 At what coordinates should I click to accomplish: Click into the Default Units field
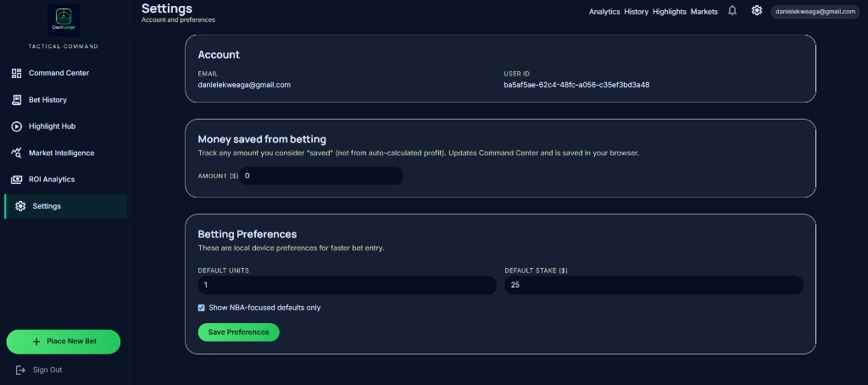347,285
